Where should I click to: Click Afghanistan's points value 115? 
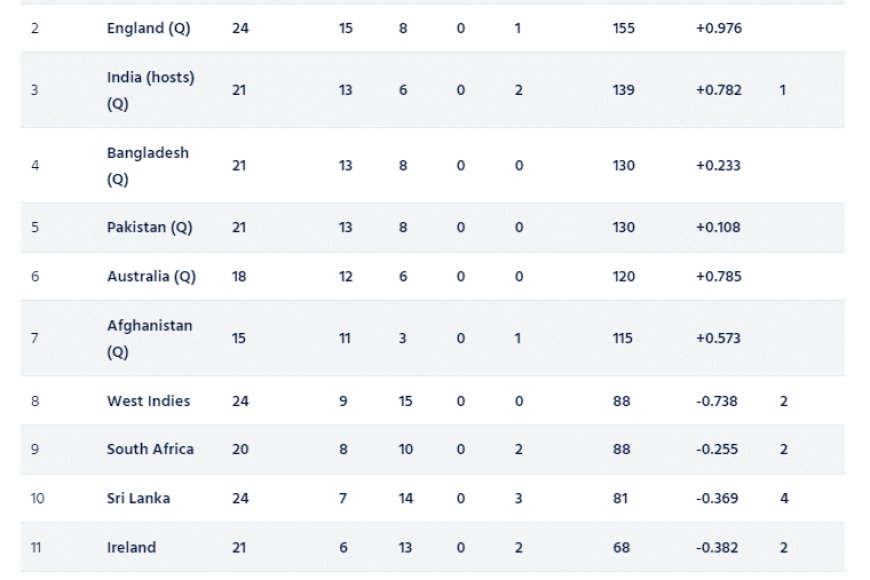(x=622, y=338)
